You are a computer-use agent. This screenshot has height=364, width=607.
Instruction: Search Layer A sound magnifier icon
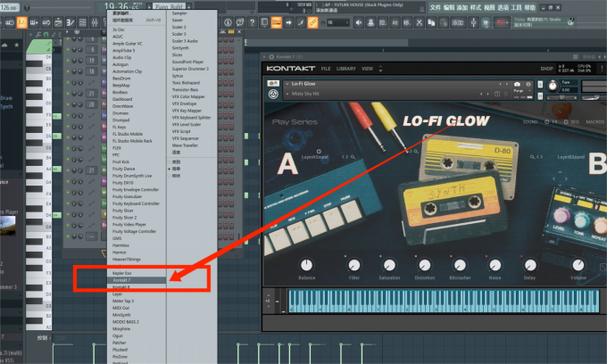[x=353, y=157]
